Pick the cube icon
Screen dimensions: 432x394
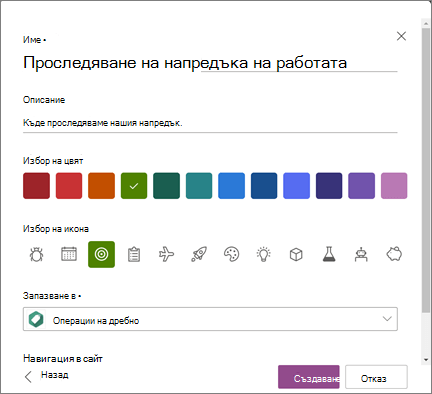point(296,255)
